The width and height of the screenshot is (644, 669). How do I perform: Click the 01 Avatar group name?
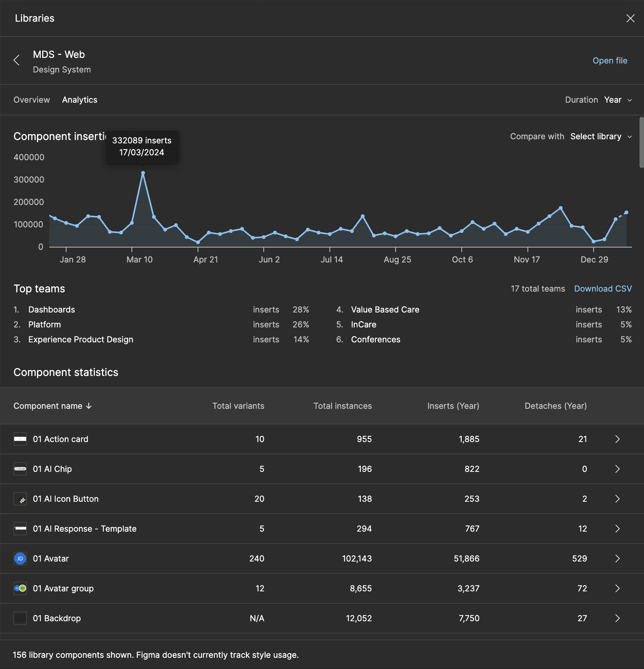click(63, 588)
